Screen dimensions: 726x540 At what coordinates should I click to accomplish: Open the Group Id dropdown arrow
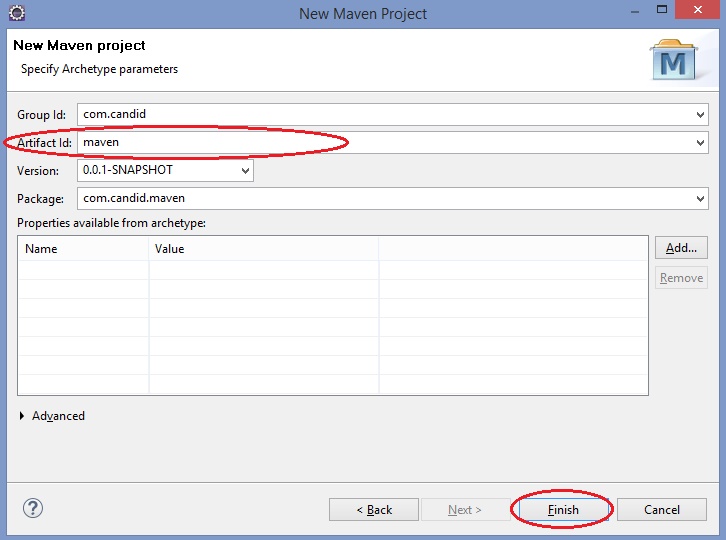pos(700,114)
